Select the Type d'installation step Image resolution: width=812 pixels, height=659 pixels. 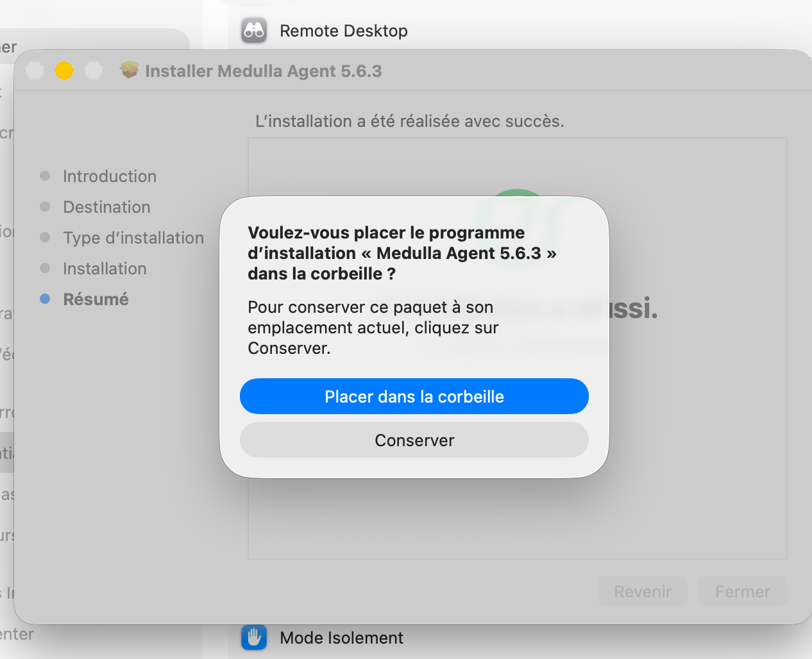[133, 238]
